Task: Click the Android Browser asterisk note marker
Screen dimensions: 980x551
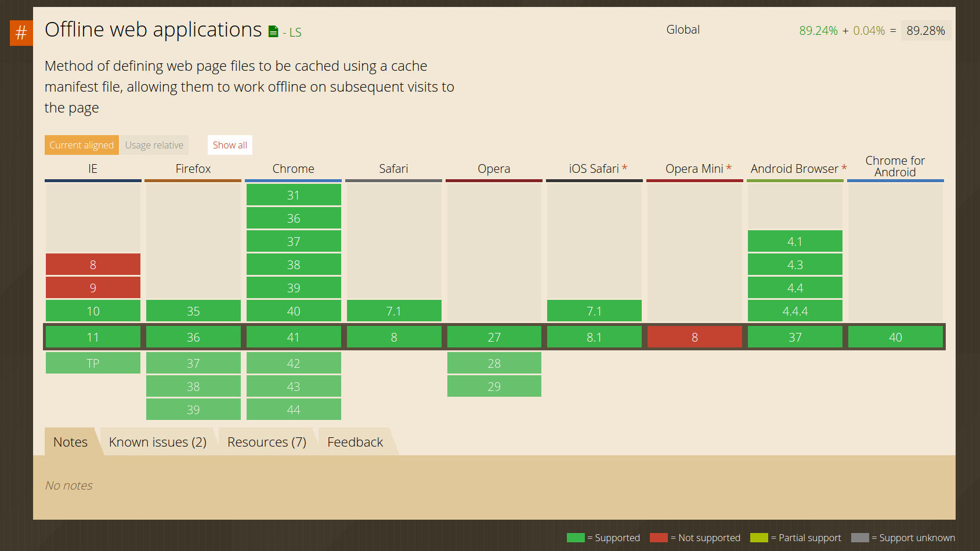Action: click(844, 168)
